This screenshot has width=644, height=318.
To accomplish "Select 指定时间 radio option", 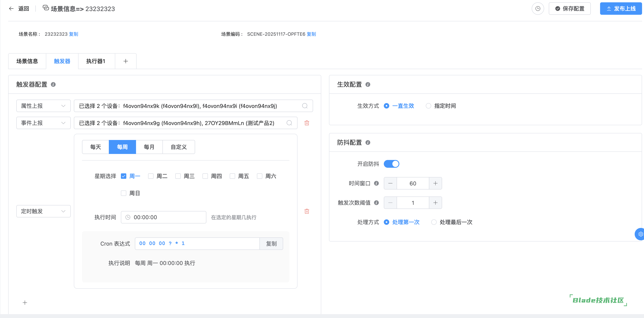I will [x=428, y=106].
